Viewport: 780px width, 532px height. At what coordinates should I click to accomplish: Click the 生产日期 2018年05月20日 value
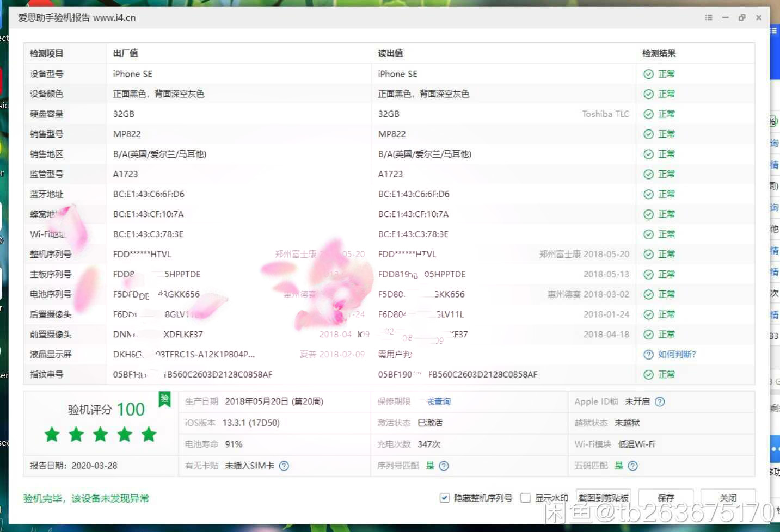coord(274,401)
